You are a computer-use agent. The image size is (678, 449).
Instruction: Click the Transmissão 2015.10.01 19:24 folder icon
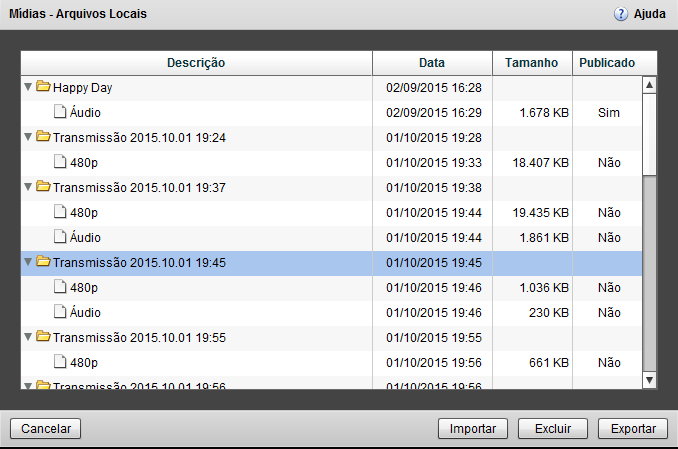43,136
